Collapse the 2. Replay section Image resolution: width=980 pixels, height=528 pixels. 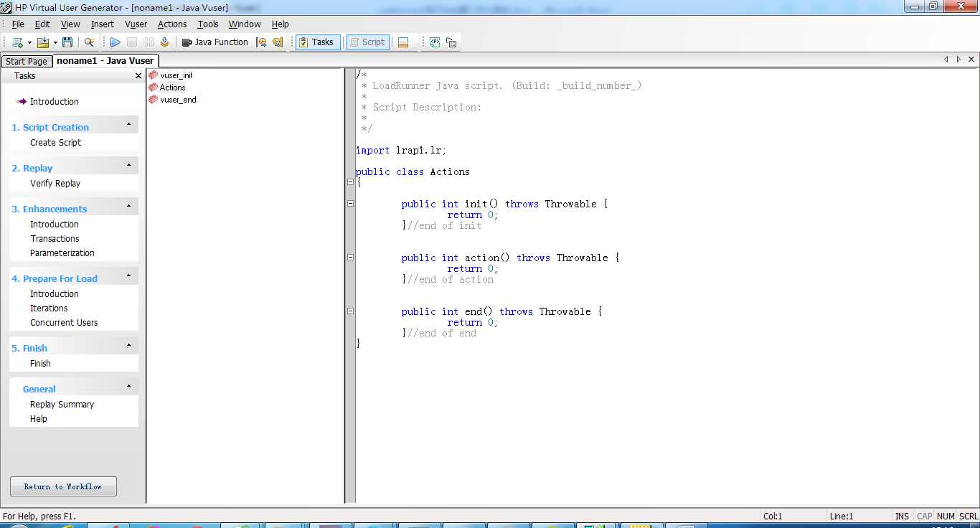(x=129, y=166)
